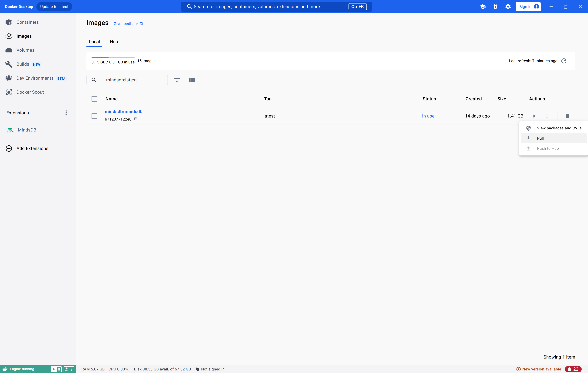Open the Images section in sidebar
The width and height of the screenshot is (588, 373).
[38, 36]
